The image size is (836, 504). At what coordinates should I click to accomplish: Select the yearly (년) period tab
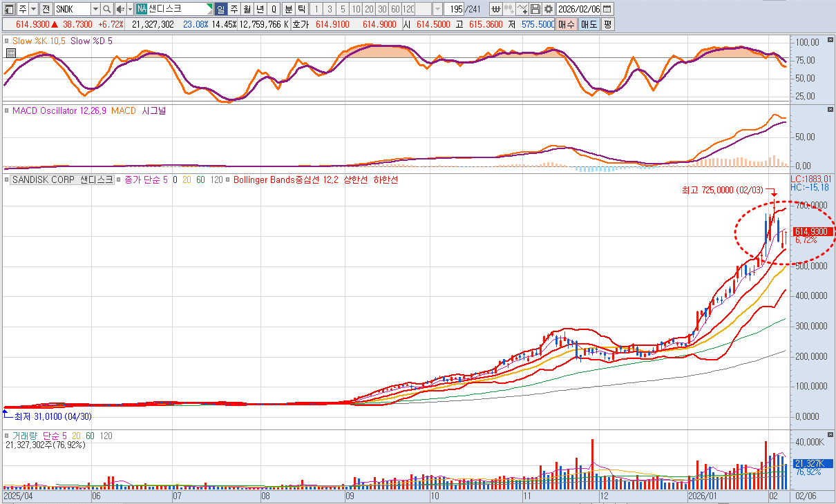(260, 9)
